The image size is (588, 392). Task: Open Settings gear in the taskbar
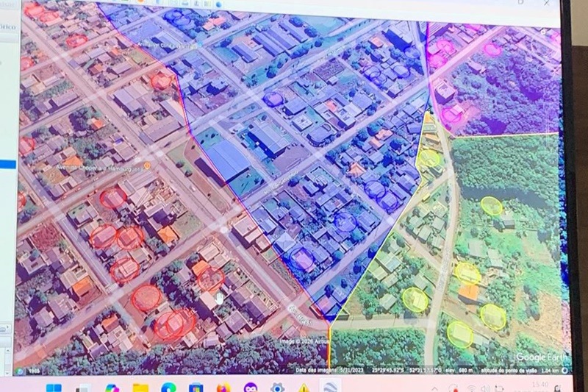pyautogui.click(x=277, y=388)
